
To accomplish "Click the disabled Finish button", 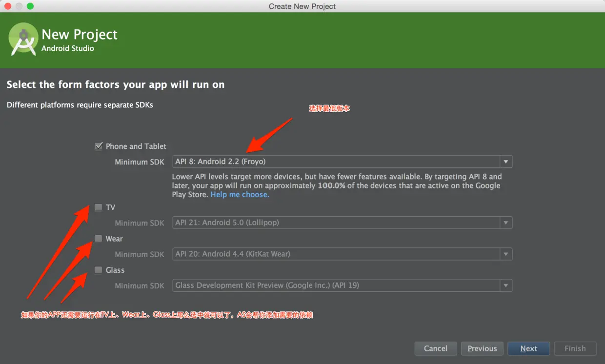I will tap(575, 348).
